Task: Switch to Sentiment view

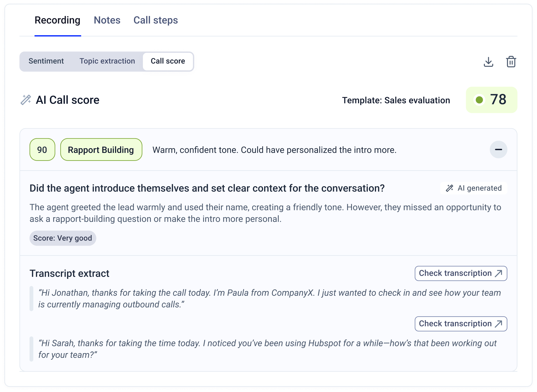Action: 46,61
